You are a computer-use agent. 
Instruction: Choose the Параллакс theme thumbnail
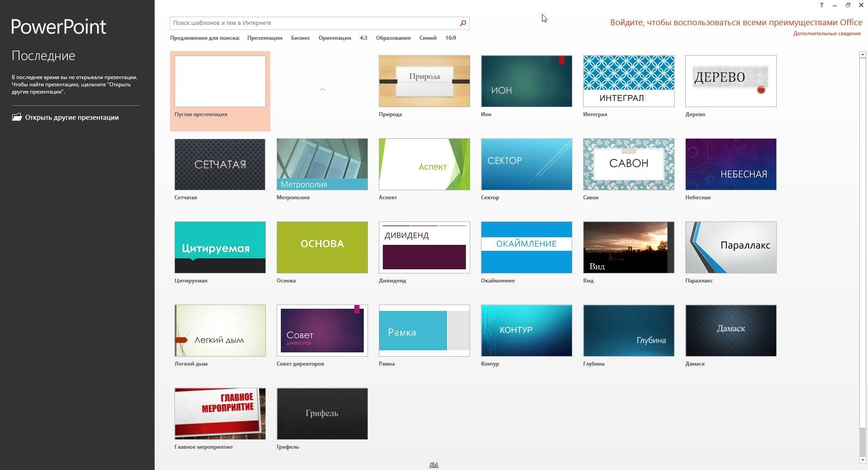pos(731,248)
